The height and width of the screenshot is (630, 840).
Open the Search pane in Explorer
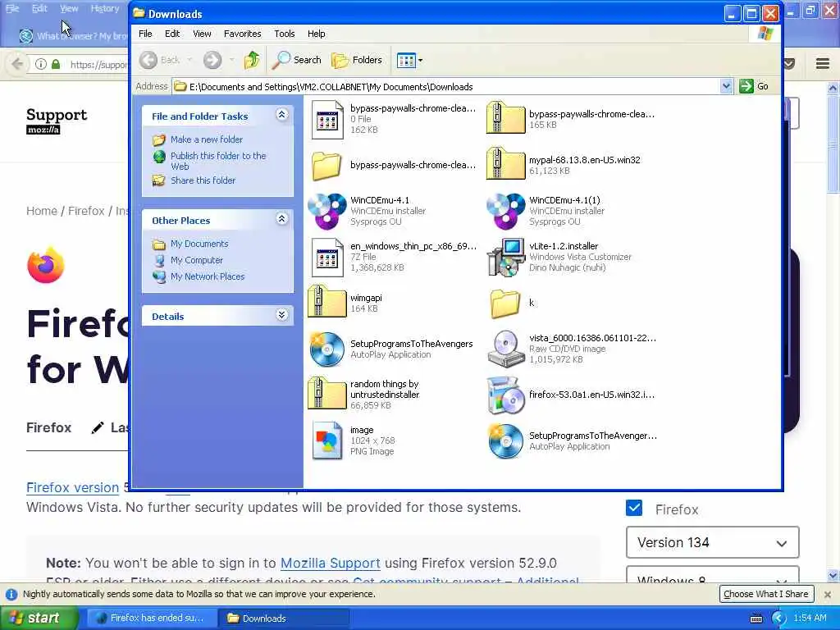[296, 60]
